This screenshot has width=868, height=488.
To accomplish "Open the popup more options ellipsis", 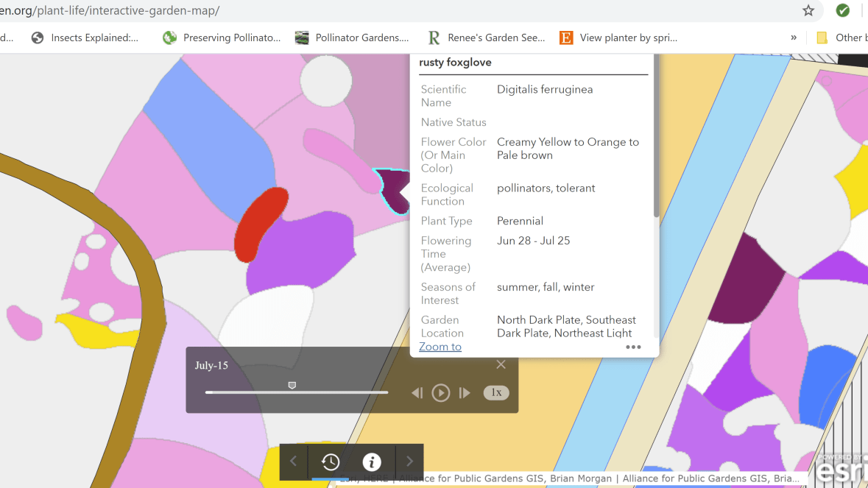I will pos(633,347).
